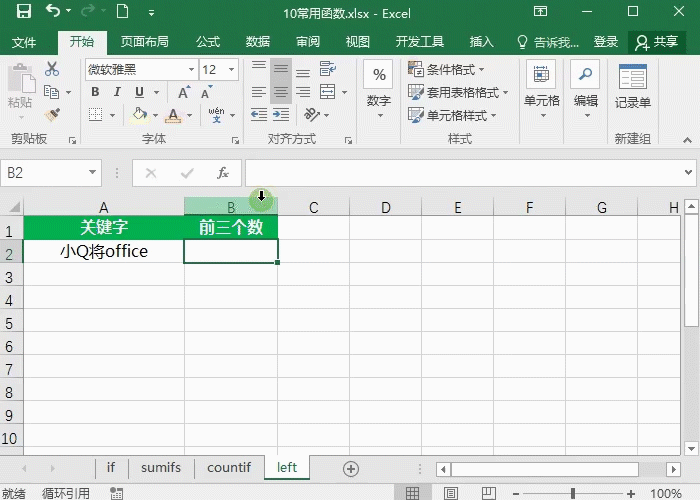Middle align cell contents
Screen dimensions: 700x500
coord(281,68)
